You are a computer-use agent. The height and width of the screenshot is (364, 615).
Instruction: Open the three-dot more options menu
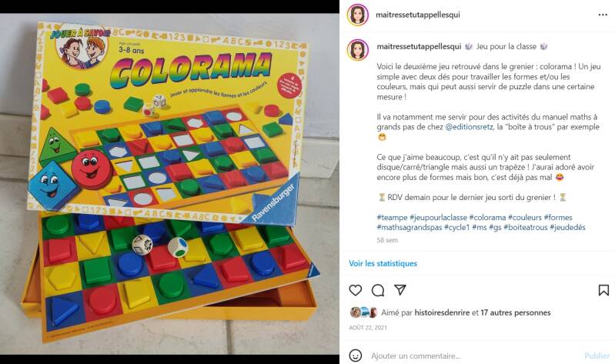click(x=603, y=15)
